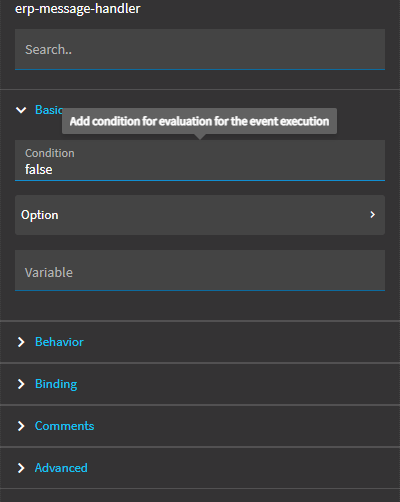
Task: Click the Comments section label
Action: [65, 426]
